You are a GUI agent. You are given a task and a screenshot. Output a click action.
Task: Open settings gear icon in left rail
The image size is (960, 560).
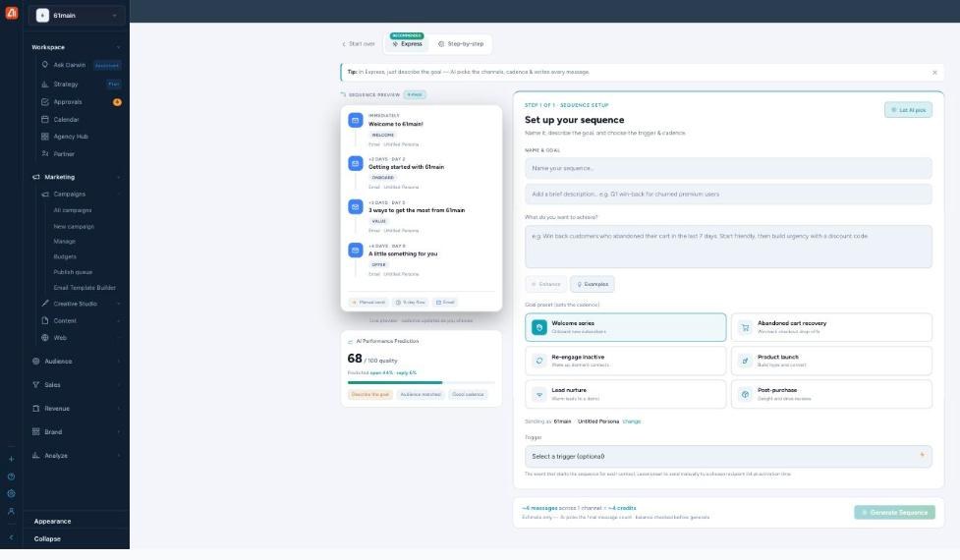click(x=11, y=493)
